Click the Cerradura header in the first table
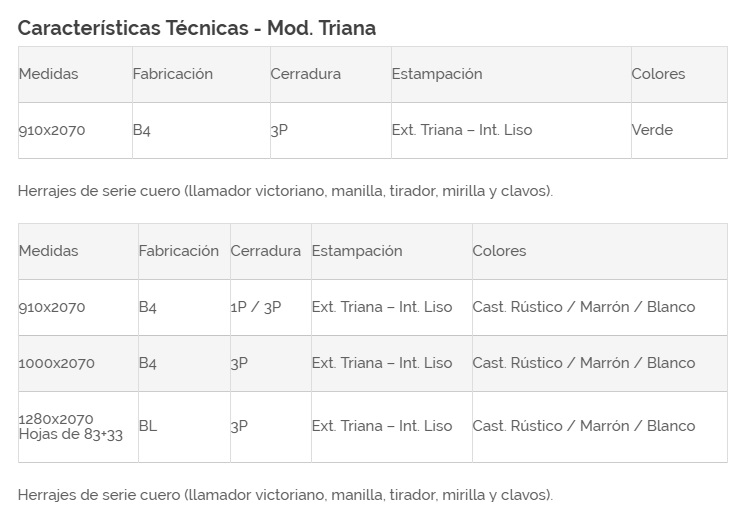The height and width of the screenshot is (513, 747). pyautogui.click(x=331, y=74)
